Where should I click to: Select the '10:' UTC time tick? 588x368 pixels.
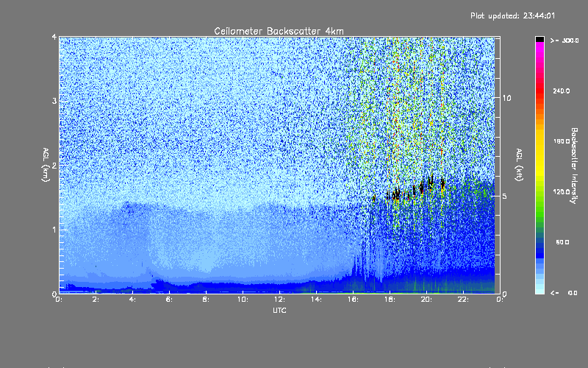coord(243,300)
